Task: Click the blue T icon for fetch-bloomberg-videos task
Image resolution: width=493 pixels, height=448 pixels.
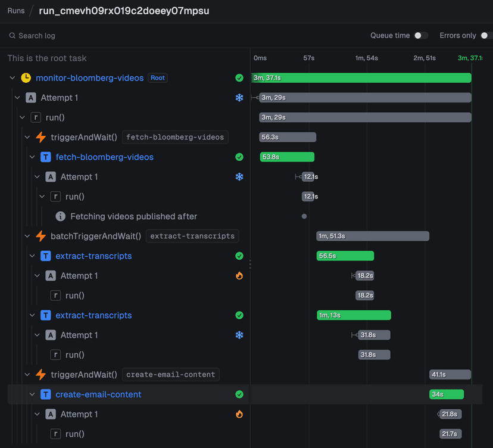Action: [46, 157]
